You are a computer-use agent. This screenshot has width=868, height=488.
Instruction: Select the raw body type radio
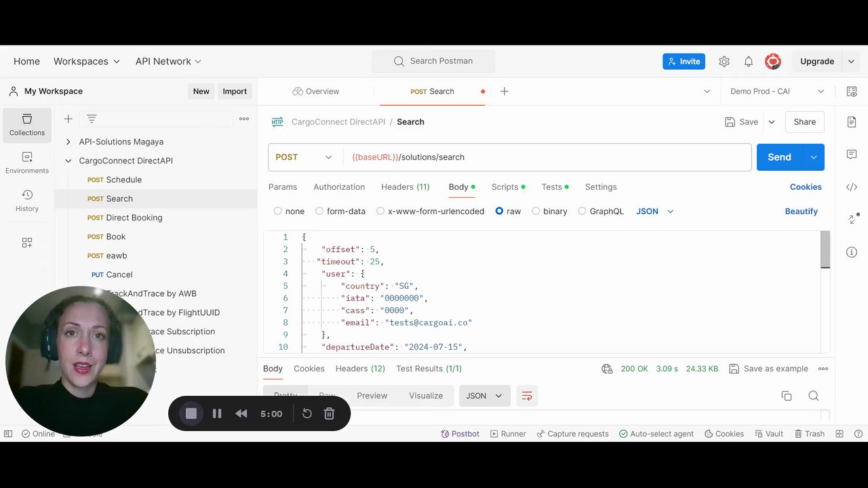click(499, 211)
